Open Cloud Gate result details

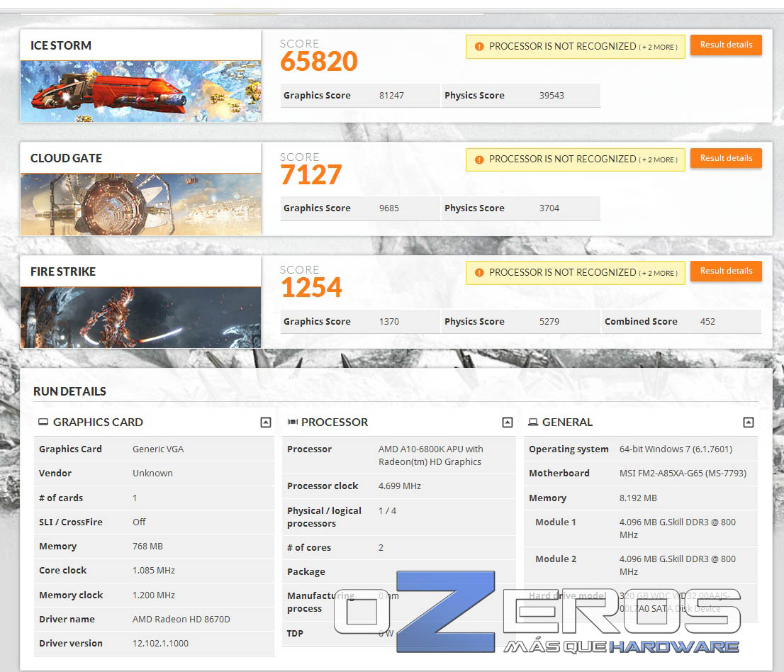726,158
